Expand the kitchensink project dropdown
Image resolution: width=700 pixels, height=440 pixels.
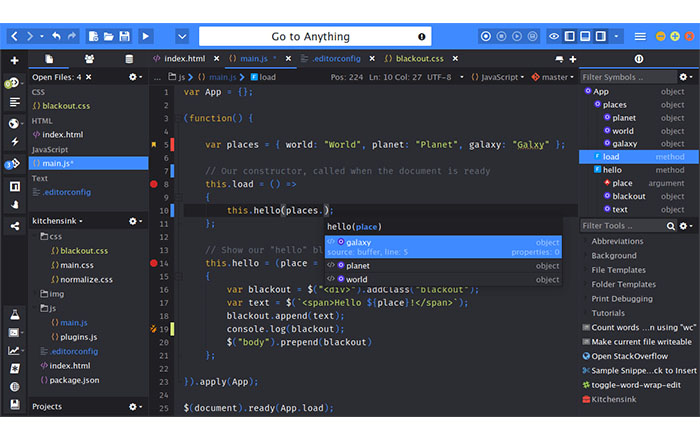click(57, 221)
